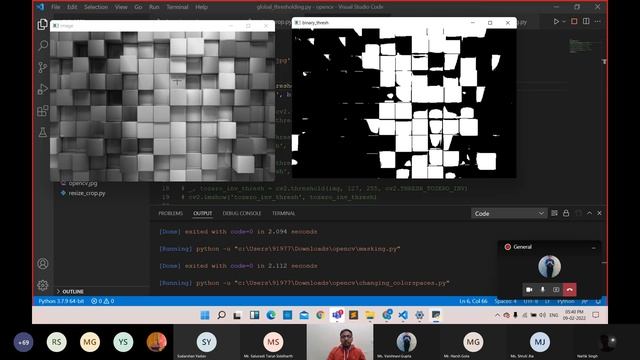Screen dimensions: 640x360
Task: Toggle the microphone in the Teams call popup
Action: [x=542, y=289]
